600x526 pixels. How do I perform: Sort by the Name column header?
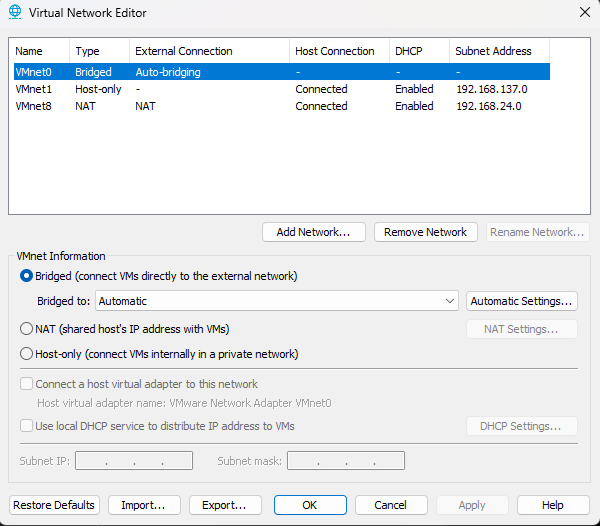tap(38, 51)
